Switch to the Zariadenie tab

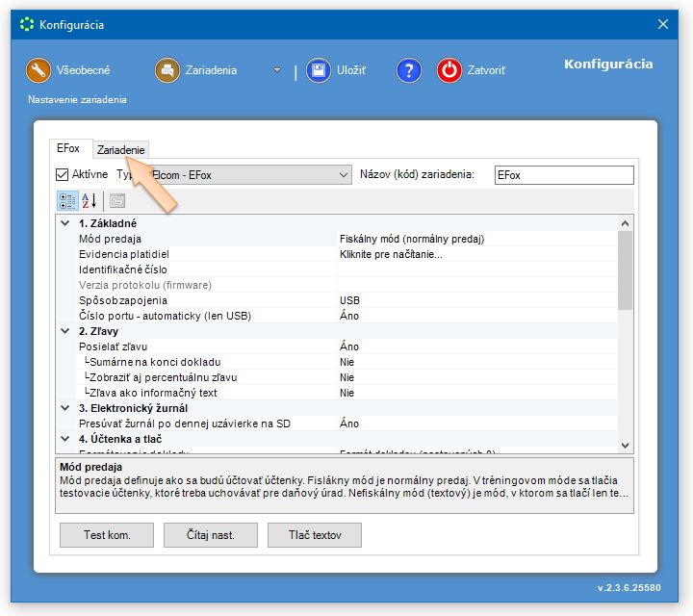click(x=121, y=150)
